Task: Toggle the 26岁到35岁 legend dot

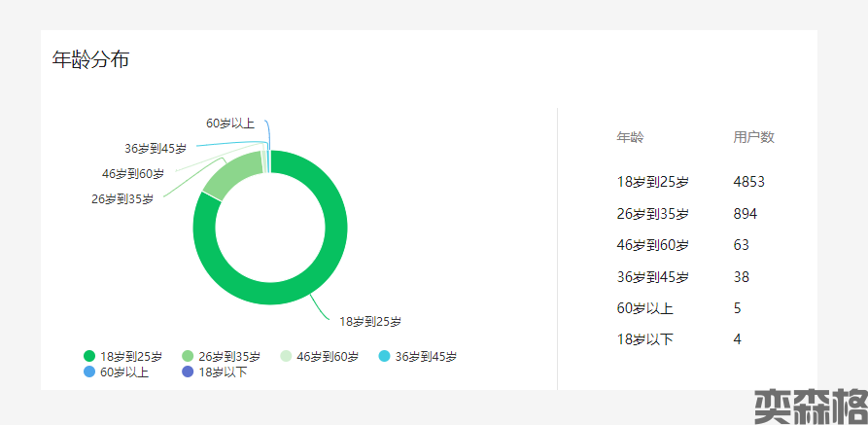Action: tap(189, 356)
